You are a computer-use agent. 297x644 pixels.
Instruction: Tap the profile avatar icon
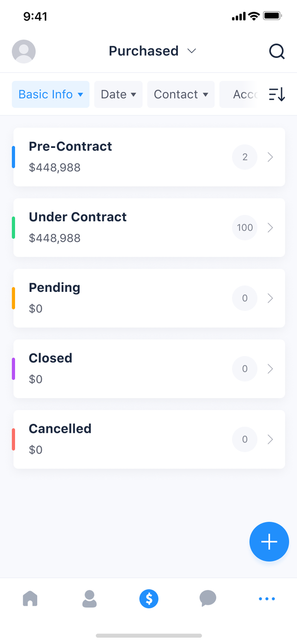[x=24, y=51]
